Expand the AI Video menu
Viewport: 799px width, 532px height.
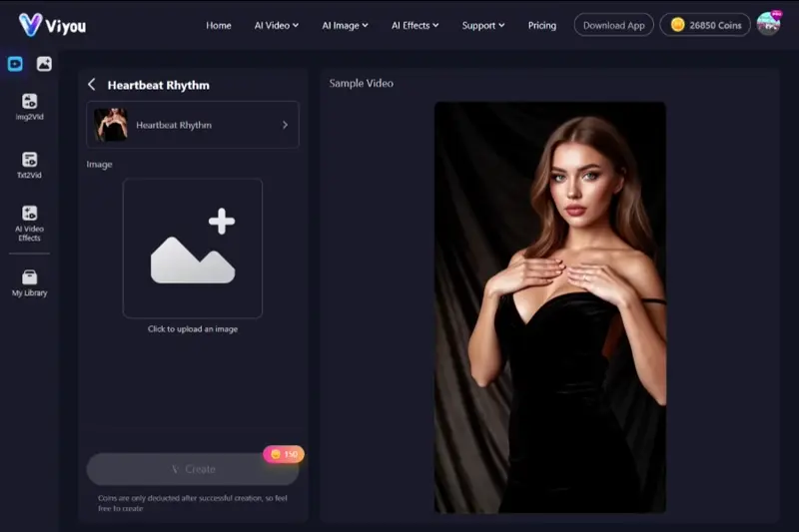pyautogui.click(x=277, y=26)
